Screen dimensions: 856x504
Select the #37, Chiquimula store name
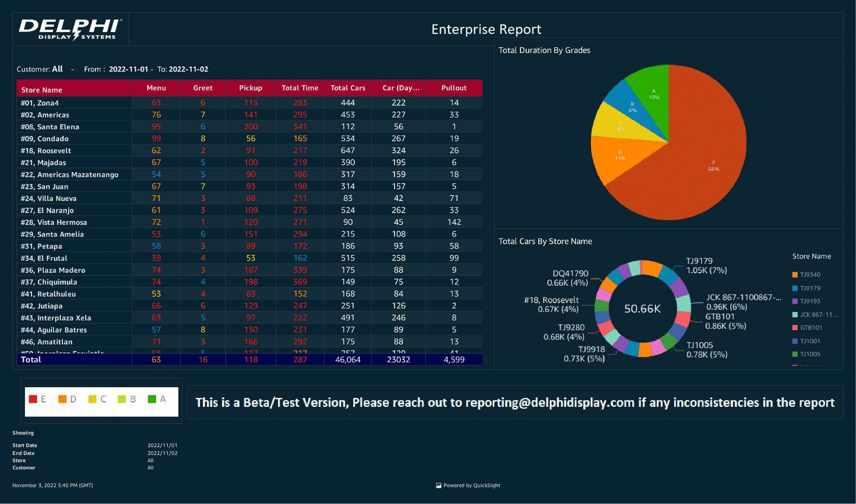49,282
